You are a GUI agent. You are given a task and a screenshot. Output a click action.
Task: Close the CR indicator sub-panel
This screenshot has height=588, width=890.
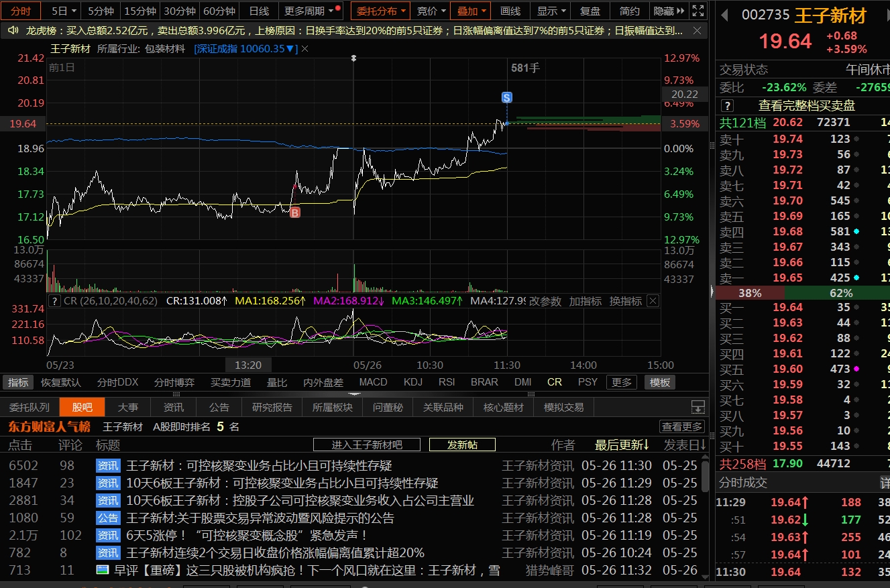tap(653, 301)
